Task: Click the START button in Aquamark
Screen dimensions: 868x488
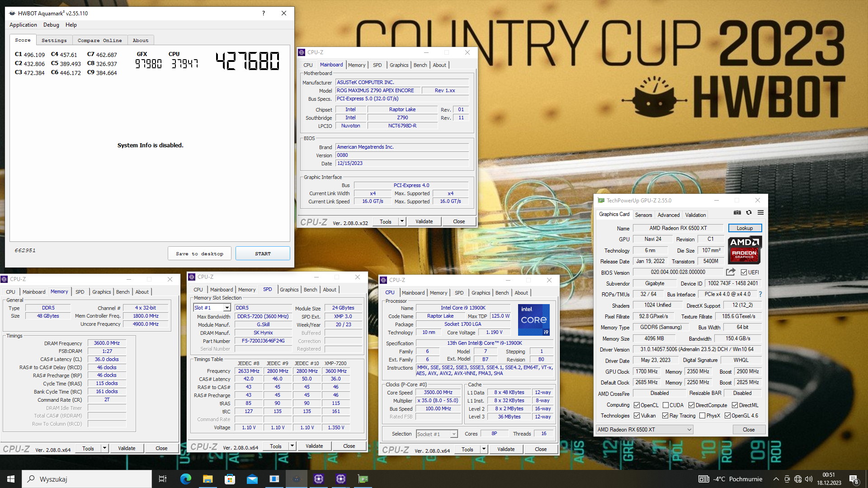Action: click(263, 253)
